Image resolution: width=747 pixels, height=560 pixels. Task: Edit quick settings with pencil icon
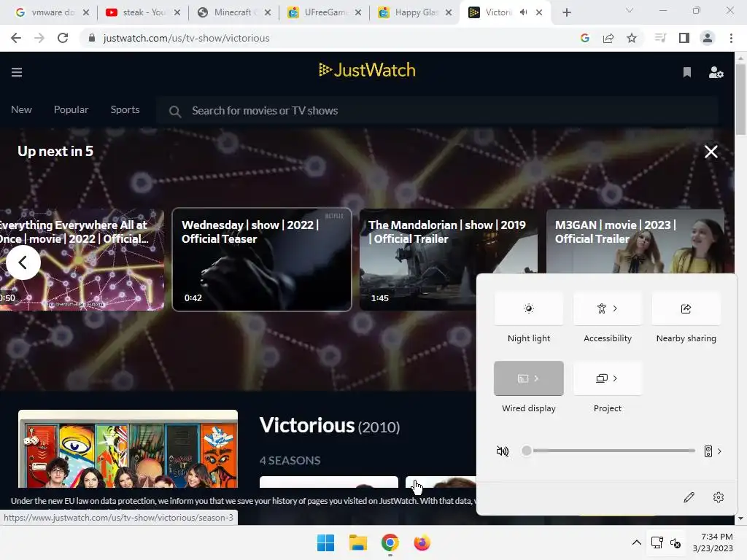(689, 497)
